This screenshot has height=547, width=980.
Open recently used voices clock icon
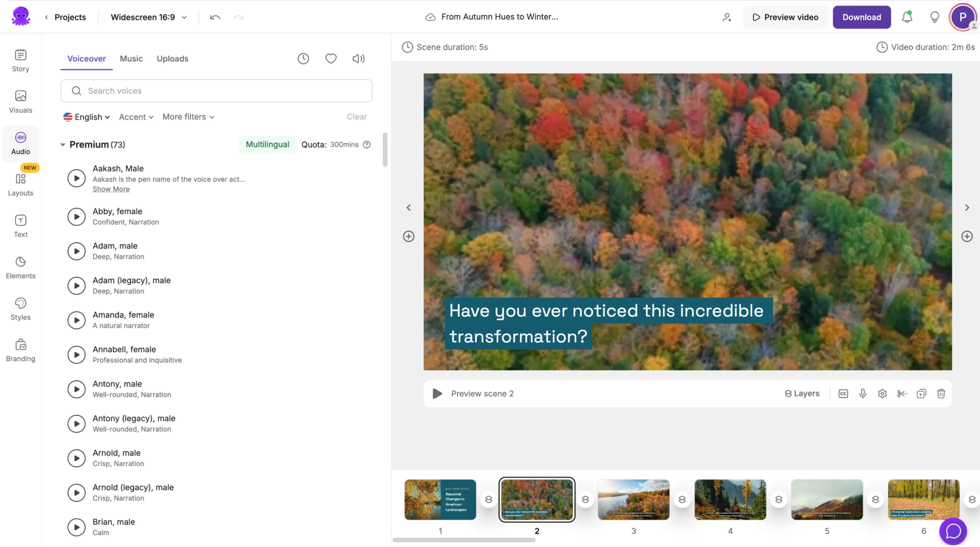(303, 59)
